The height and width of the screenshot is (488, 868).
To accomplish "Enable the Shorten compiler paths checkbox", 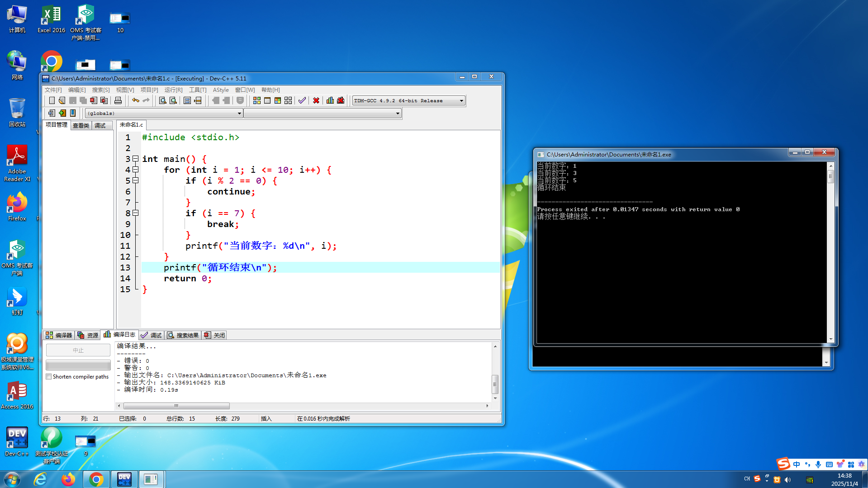I will (x=49, y=377).
